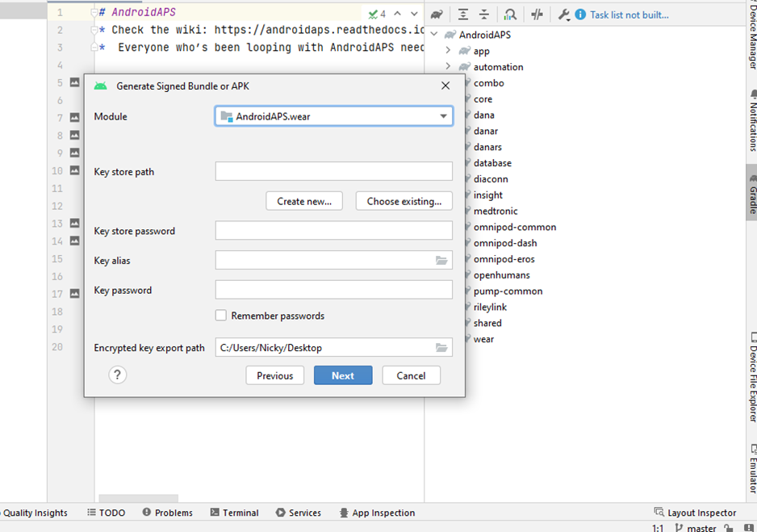
Task: Expand the app Gradle module
Action: (x=448, y=50)
